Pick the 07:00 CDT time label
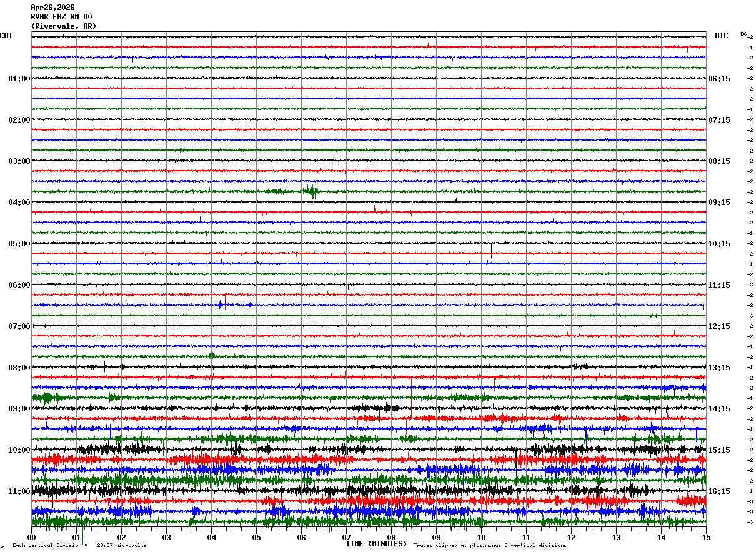The height and width of the screenshot is (554, 756). point(19,326)
